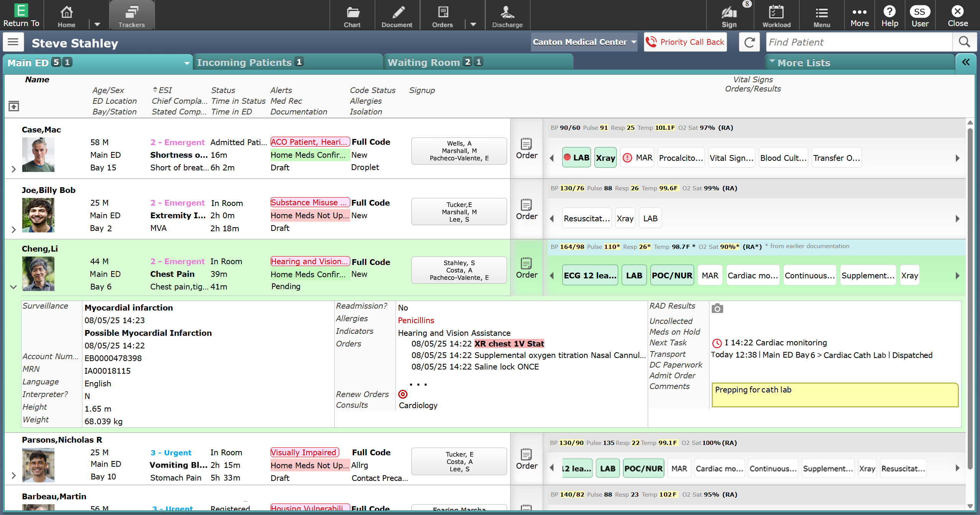Click the ECG 12 lead button for Cheng,Li
The width and height of the screenshot is (980, 515).
coord(590,275)
